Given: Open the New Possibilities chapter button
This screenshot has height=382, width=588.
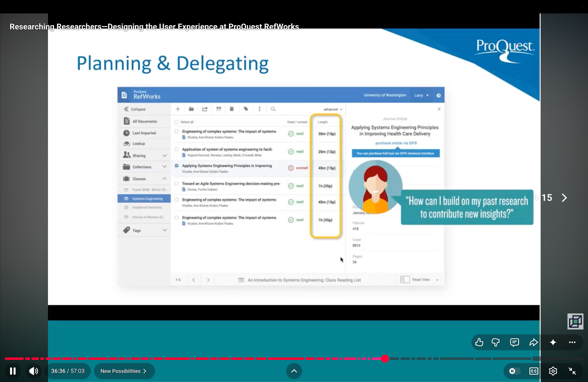Looking at the screenshot, I should tap(124, 371).
